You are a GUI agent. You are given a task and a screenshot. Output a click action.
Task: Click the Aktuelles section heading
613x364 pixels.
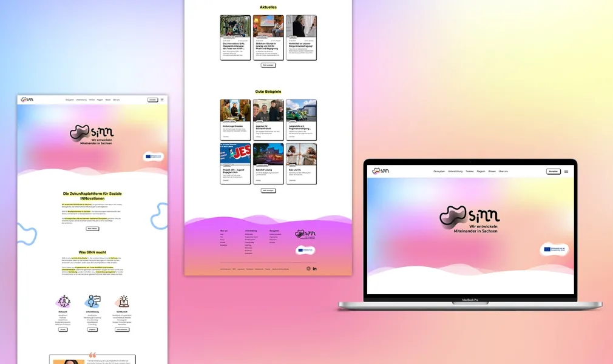click(268, 7)
